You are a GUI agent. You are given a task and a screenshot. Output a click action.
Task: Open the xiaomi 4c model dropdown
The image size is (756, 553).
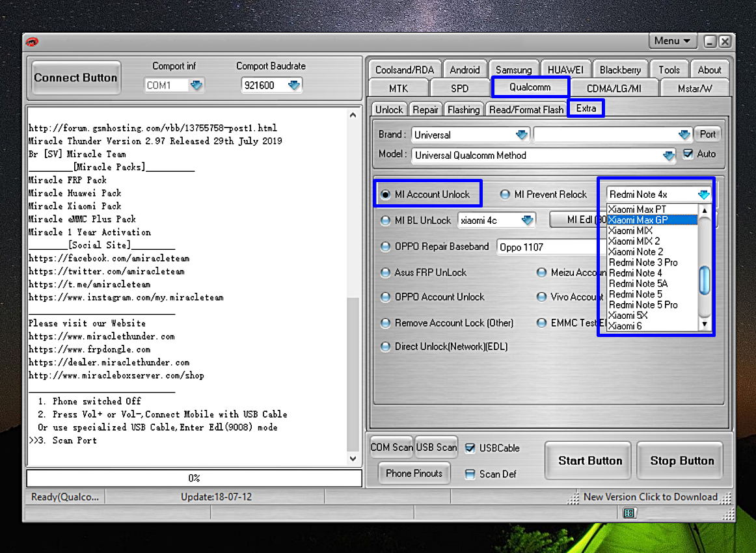[528, 221]
